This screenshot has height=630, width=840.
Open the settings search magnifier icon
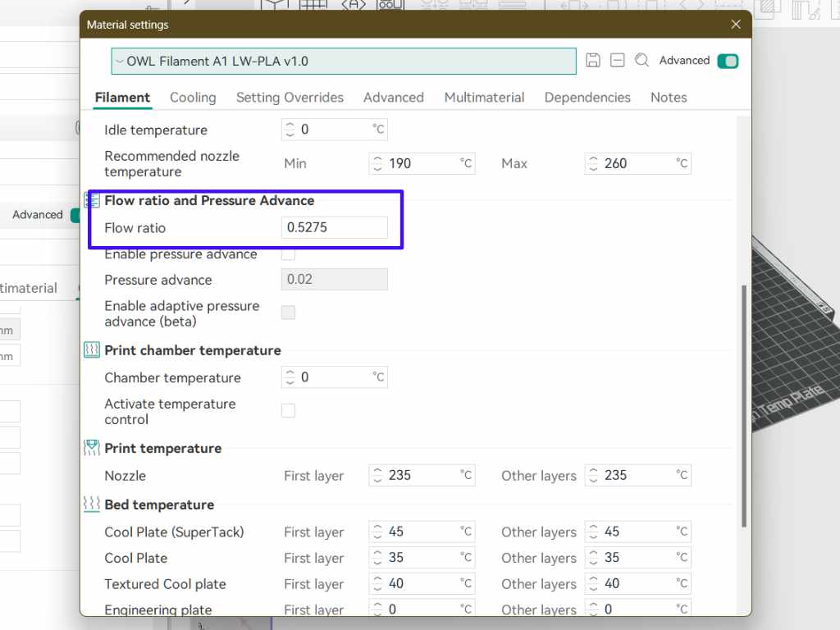click(641, 61)
